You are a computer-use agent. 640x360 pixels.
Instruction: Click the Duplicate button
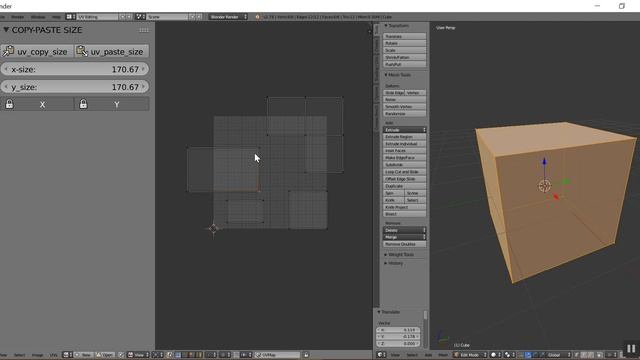[404, 186]
